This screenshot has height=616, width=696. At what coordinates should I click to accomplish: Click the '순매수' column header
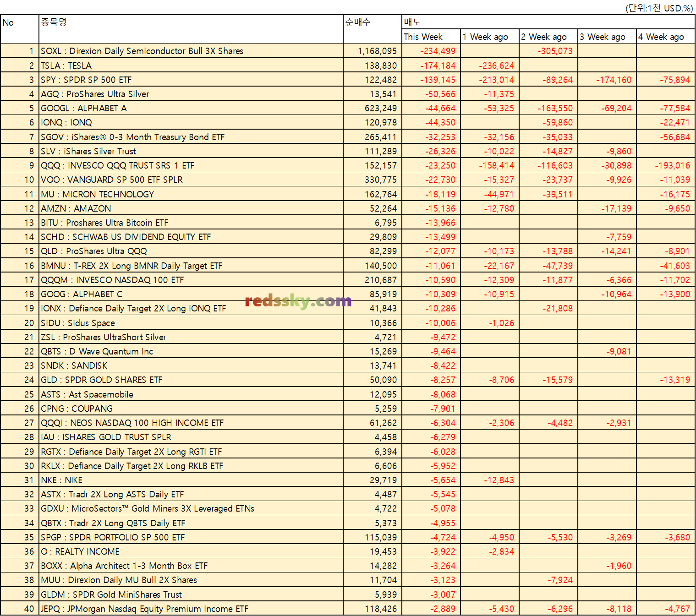point(373,29)
